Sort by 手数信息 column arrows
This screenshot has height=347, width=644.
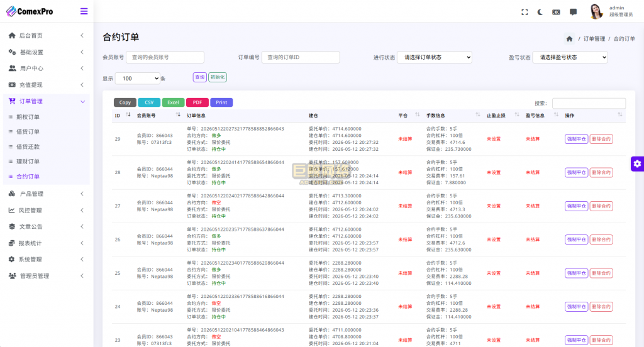pos(478,114)
